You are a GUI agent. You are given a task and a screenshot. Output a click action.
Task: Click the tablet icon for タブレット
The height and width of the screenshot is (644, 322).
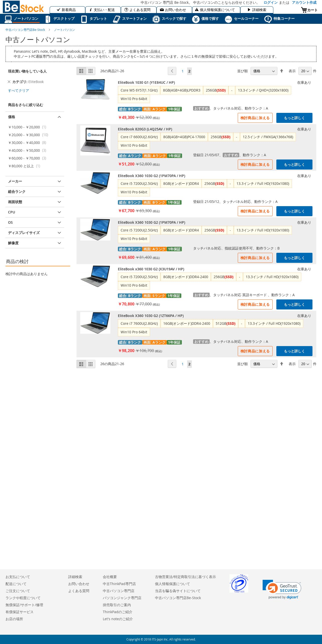84,19
